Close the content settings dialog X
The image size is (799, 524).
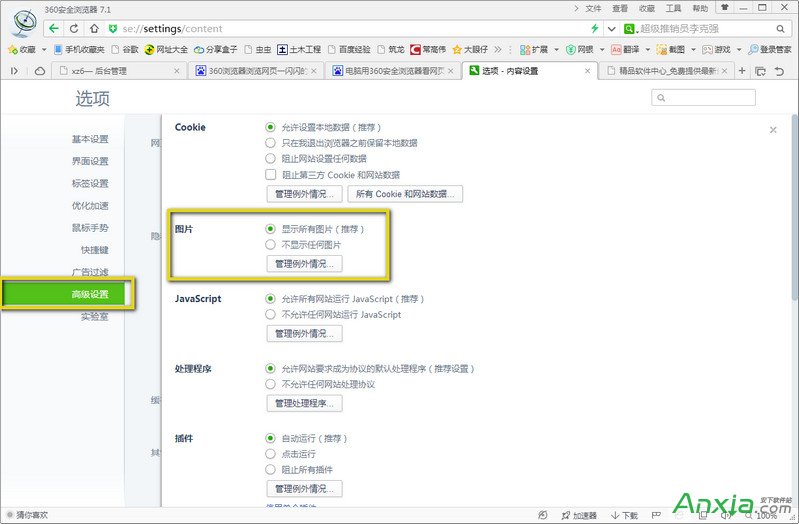point(773,130)
